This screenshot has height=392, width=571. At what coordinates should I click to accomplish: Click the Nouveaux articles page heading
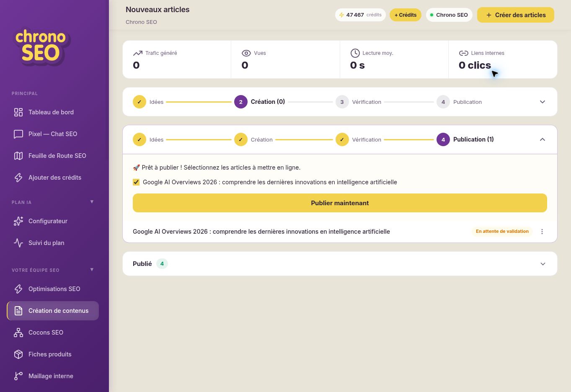click(x=158, y=10)
